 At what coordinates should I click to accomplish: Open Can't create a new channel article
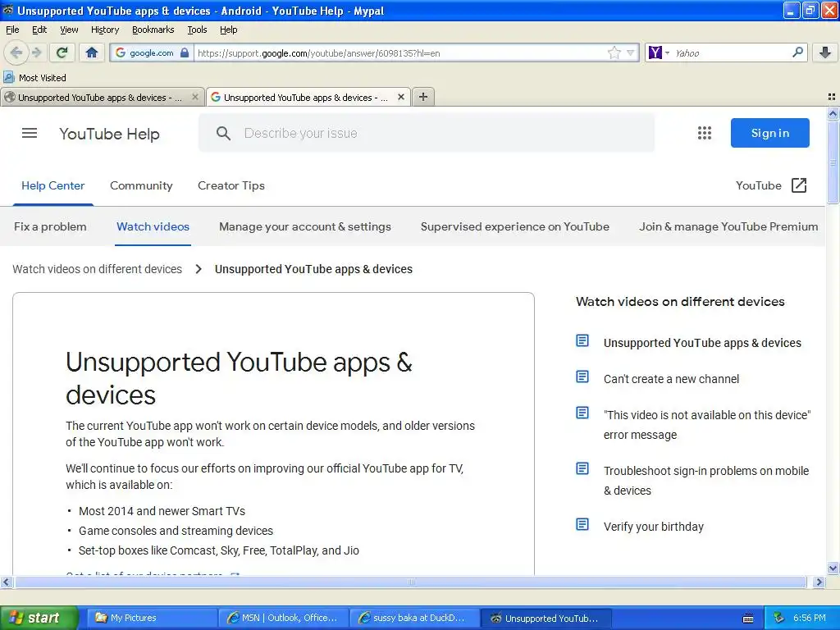coord(671,379)
